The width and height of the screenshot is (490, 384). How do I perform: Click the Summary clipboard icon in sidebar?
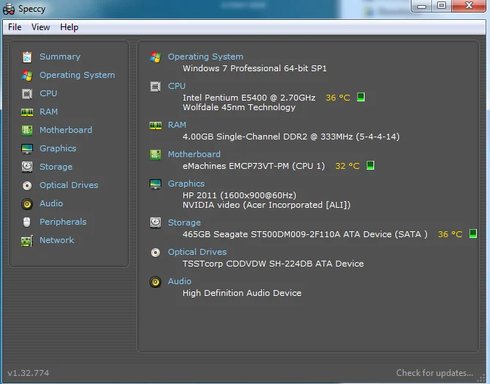tap(27, 57)
